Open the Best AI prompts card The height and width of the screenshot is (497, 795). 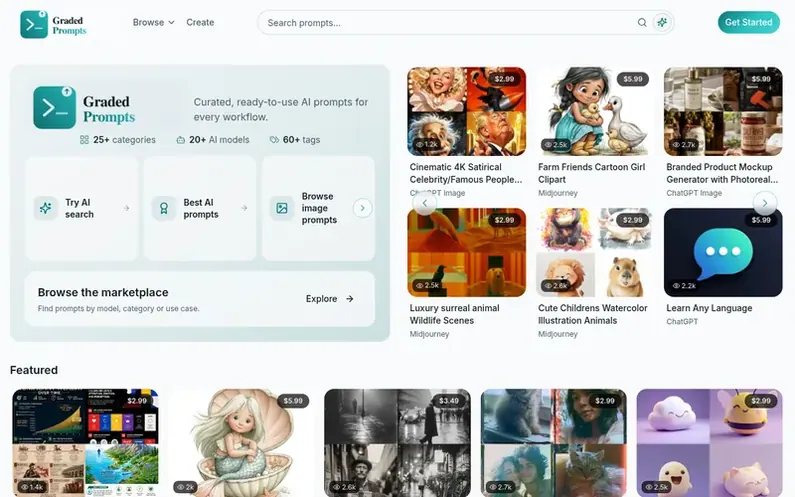pos(200,208)
